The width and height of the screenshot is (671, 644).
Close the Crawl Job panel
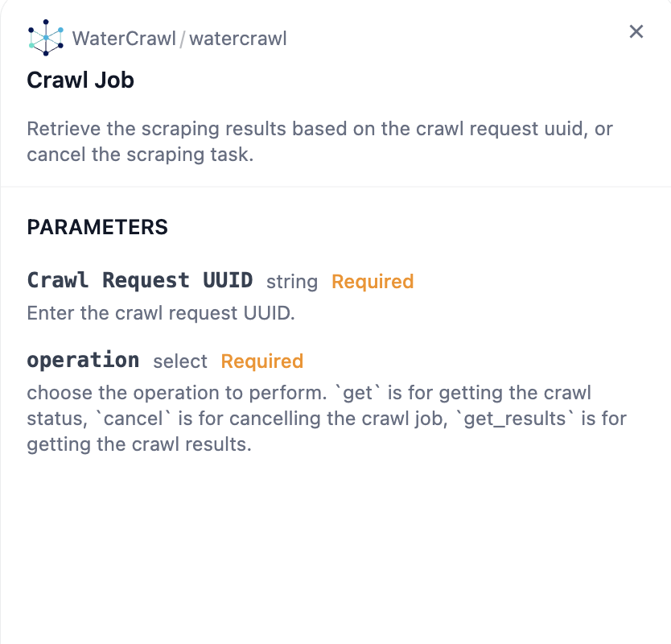coord(636,31)
